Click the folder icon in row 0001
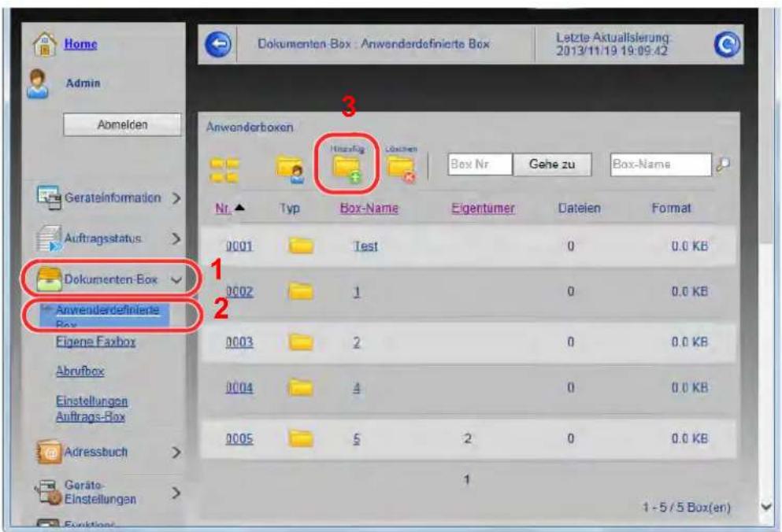This screenshot has height=532, width=782. (x=301, y=246)
